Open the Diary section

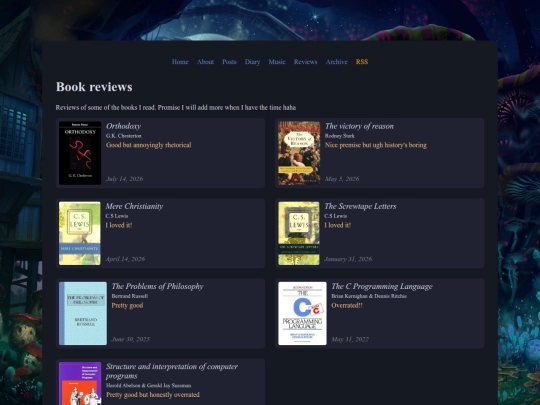click(252, 62)
